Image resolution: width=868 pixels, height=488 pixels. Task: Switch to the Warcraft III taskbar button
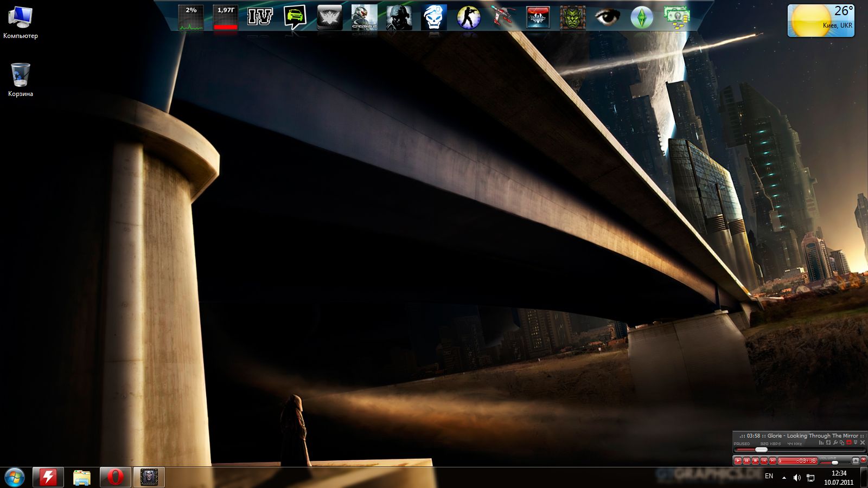149,477
